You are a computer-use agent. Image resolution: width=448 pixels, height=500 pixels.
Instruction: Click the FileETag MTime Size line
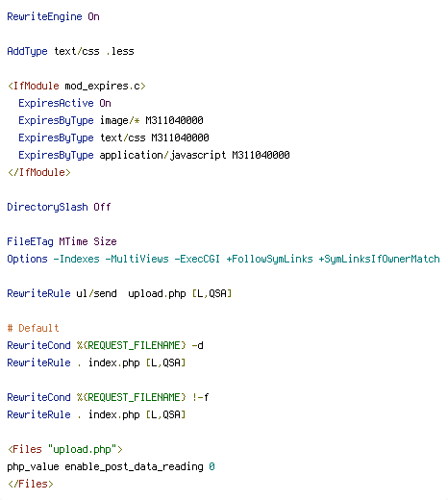pyautogui.click(x=62, y=241)
